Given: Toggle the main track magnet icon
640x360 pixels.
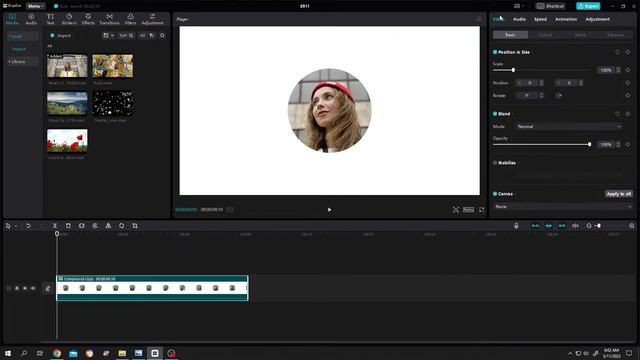Looking at the screenshot, I should pos(535,226).
